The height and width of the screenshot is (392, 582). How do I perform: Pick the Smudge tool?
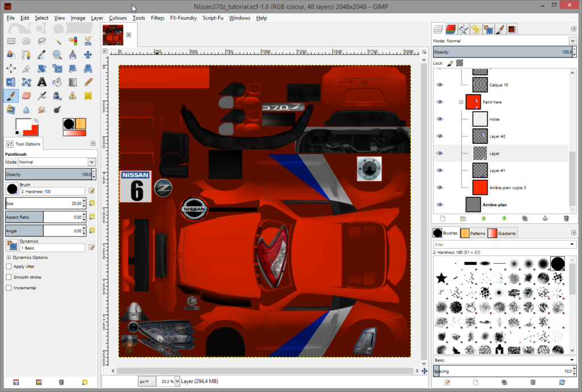point(41,110)
